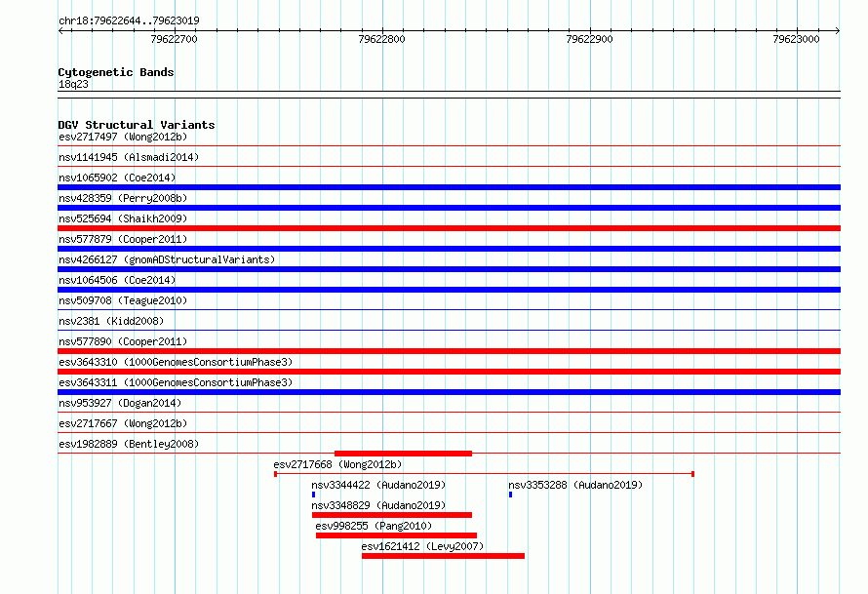Click the thin blue line of nsv509708
This screenshot has height=594, width=868.
point(449,310)
